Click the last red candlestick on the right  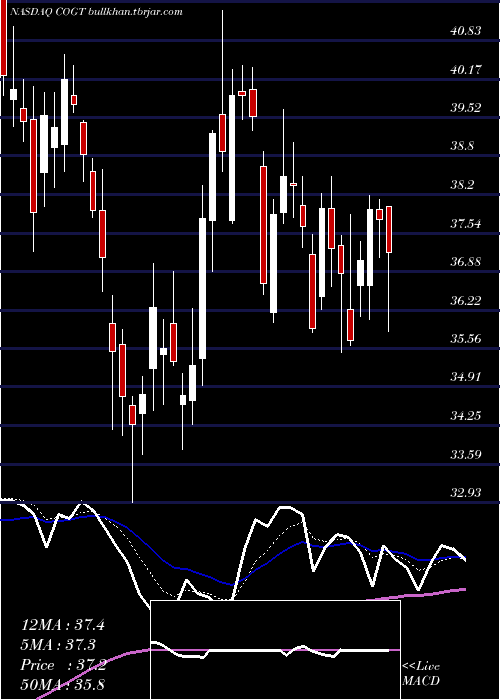click(389, 229)
